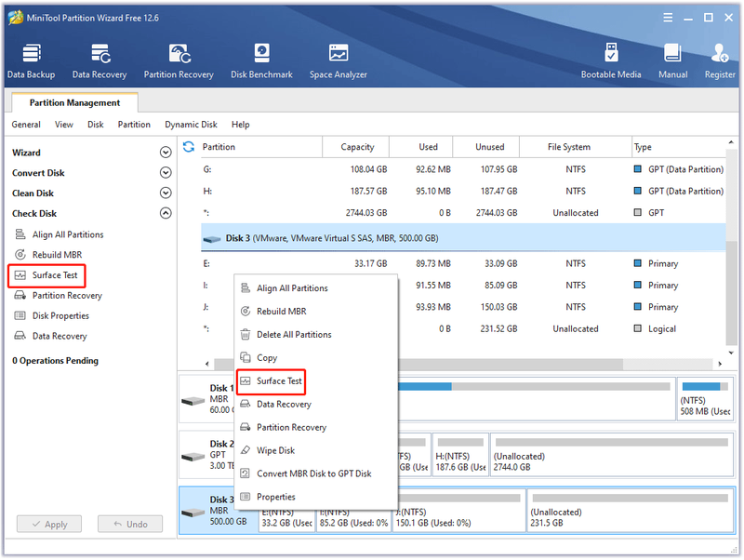Refresh the partition list using the refresh icon

pyautogui.click(x=189, y=147)
